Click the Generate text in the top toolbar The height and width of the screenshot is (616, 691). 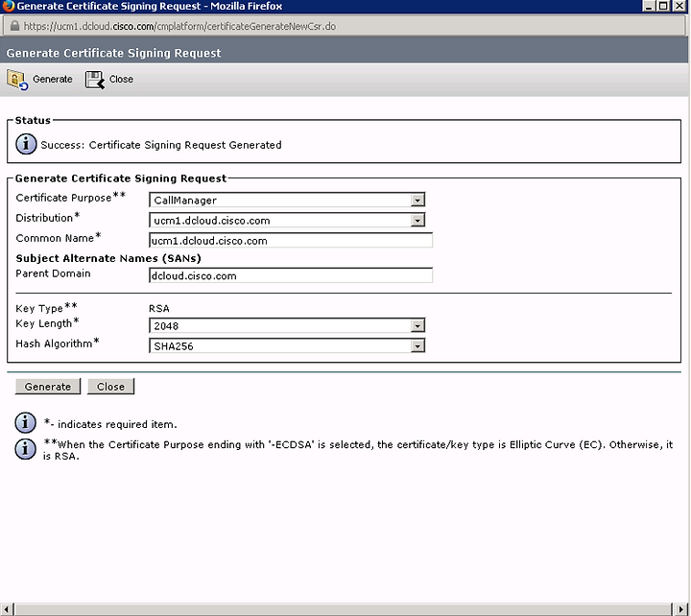click(x=53, y=80)
